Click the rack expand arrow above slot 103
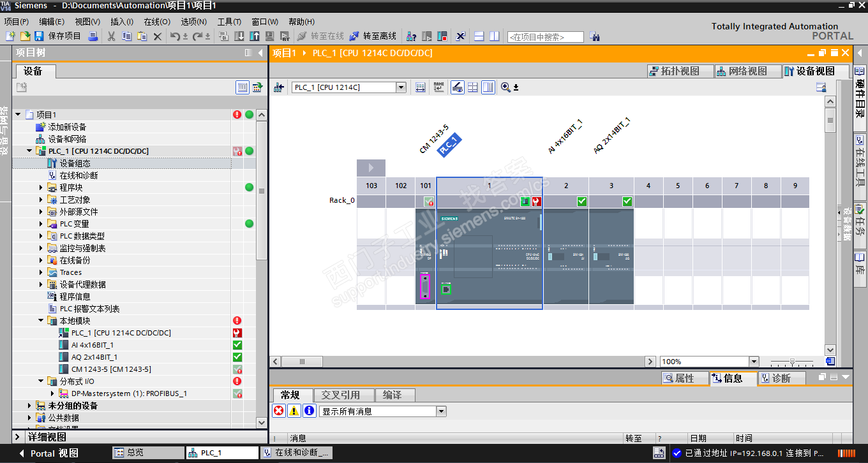868x463 pixels. (371, 168)
